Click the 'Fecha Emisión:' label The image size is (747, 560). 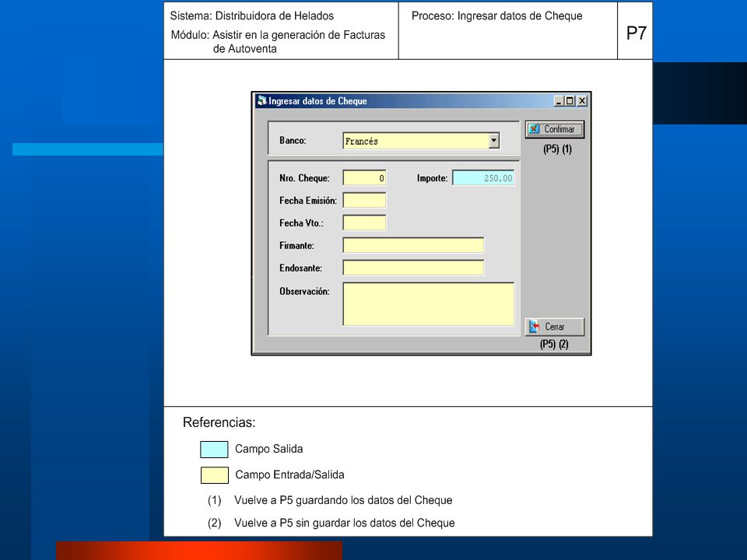[x=308, y=201]
